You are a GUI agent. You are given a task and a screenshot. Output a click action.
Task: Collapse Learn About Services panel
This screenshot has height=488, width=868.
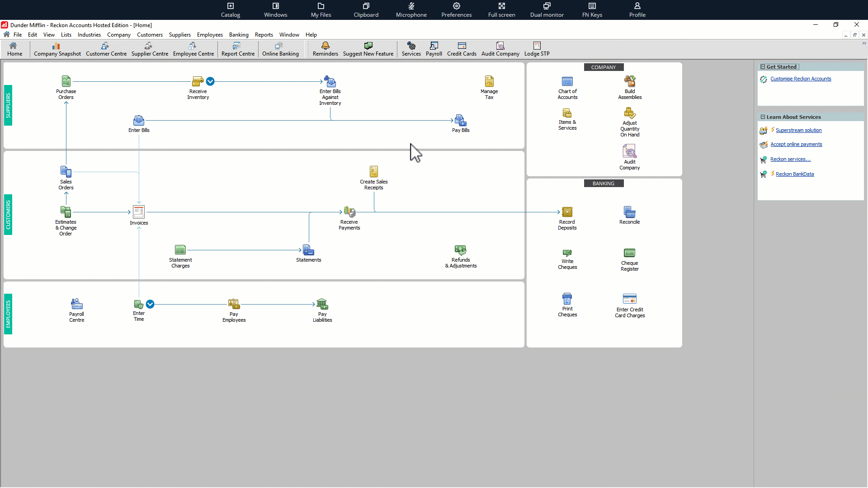tap(763, 117)
